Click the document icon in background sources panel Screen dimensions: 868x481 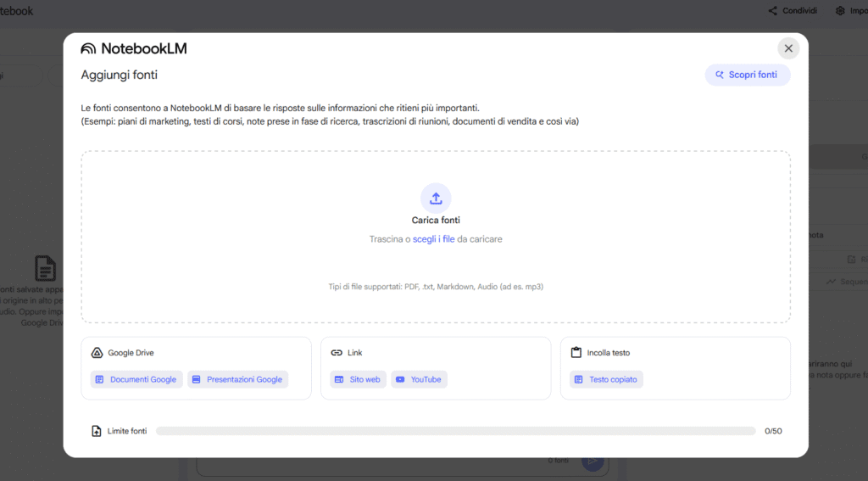[46, 269]
